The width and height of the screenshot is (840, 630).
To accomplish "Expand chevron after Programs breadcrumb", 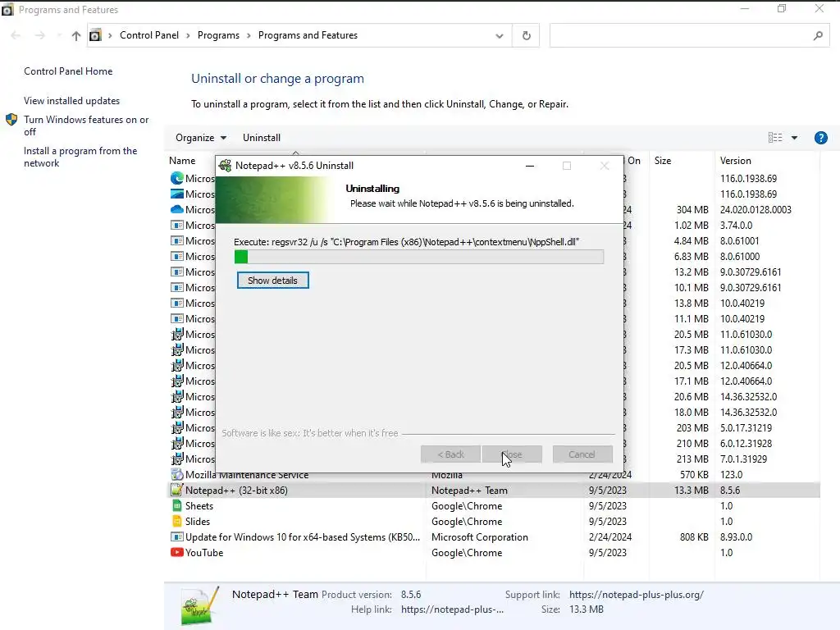I will (249, 35).
